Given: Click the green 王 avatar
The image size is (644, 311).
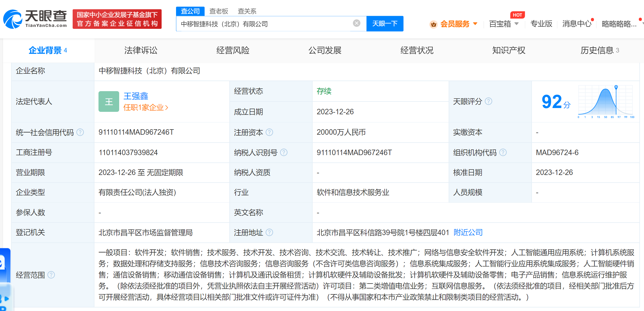Looking at the screenshot, I should point(109,101).
